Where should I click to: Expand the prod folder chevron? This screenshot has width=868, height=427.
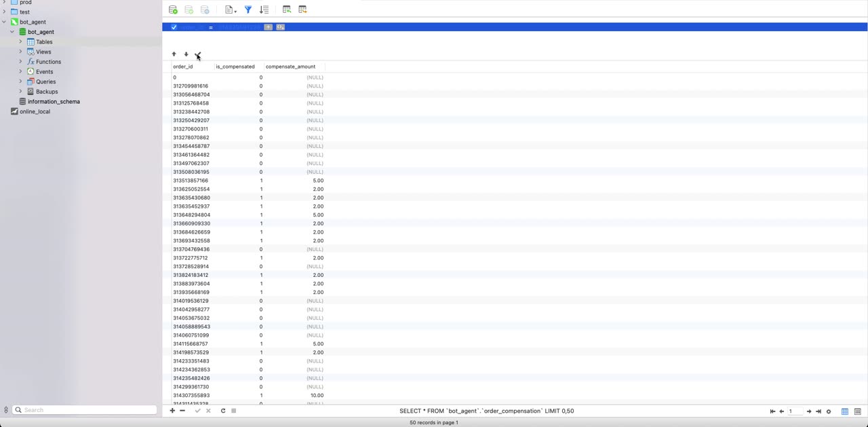(4, 3)
